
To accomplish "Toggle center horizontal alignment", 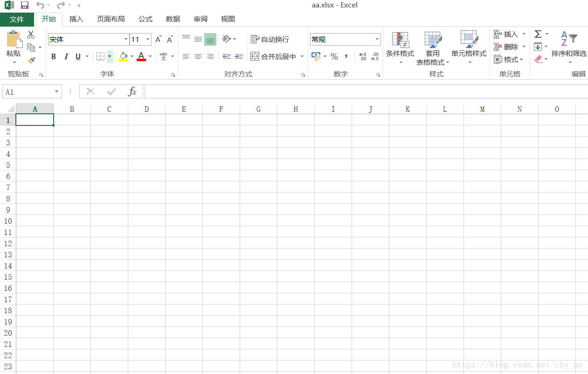I will (x=198, y=56).
